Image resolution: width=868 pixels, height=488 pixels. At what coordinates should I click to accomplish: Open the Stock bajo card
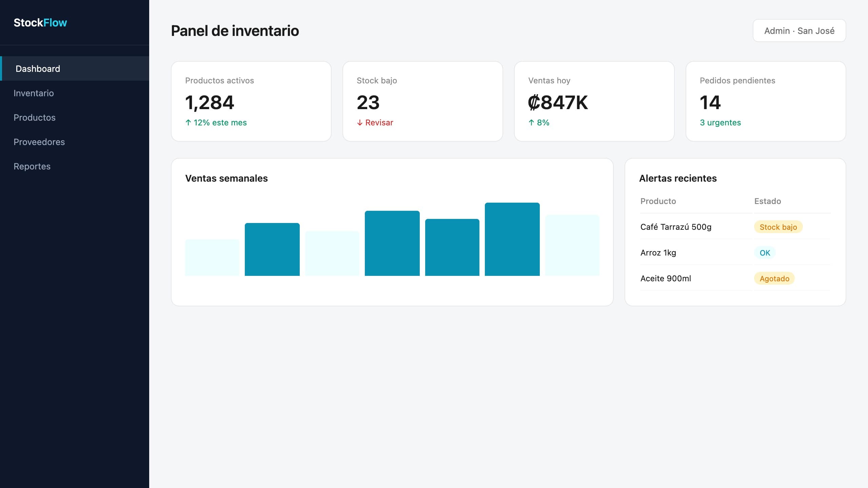click(x=423, y=101)
